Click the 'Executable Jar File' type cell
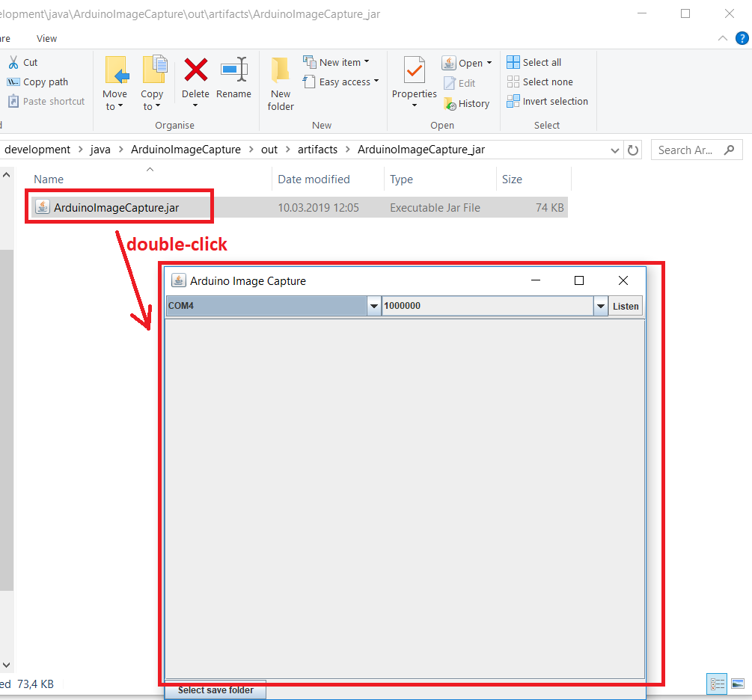The height and width of the screenshot is (700, 752). [x=435, y=208]
